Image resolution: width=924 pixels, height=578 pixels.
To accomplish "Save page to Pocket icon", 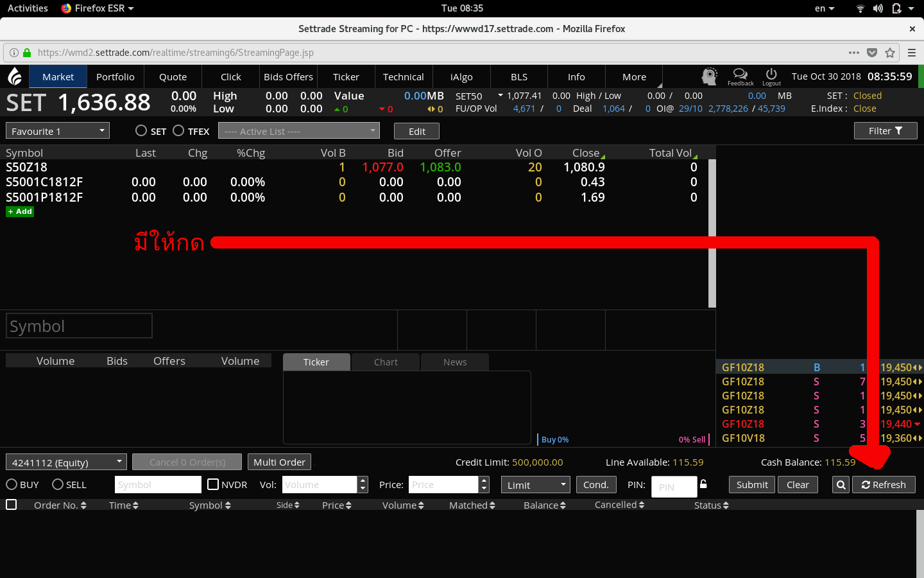I will click(872, 53).
